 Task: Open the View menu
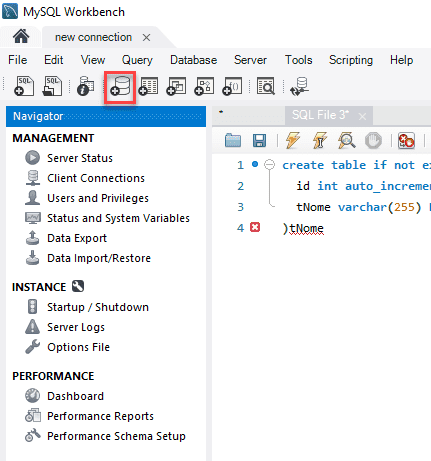click(93, 60)
